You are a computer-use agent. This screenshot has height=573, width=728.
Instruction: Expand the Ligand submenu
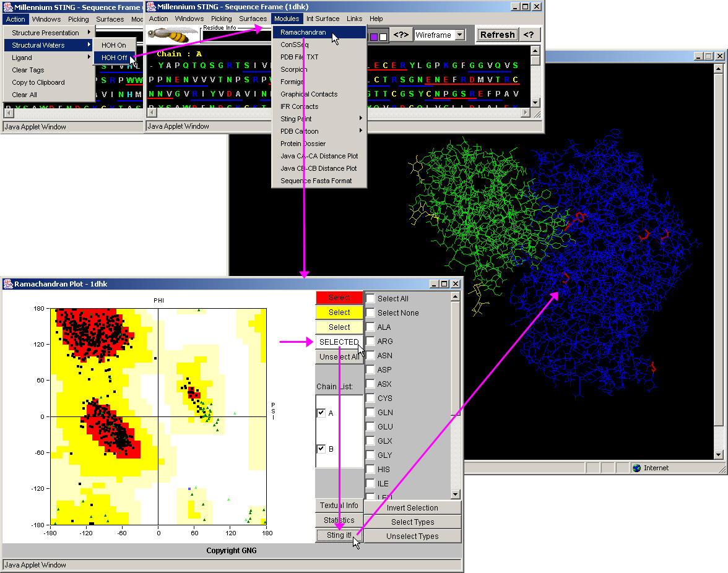[48, 58]
